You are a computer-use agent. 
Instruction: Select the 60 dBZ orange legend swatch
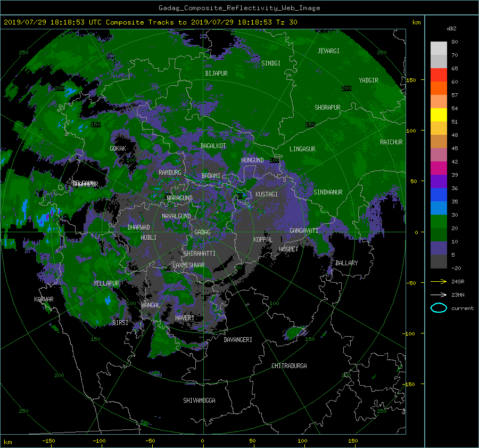[x=439, y=88]
